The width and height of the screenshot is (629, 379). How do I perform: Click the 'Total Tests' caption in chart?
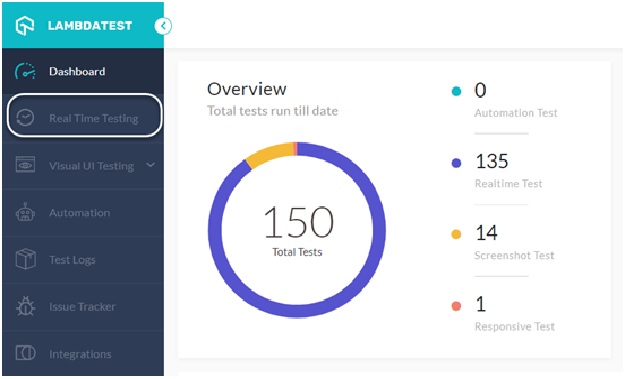pyautogui.click(x=297, y=252)
